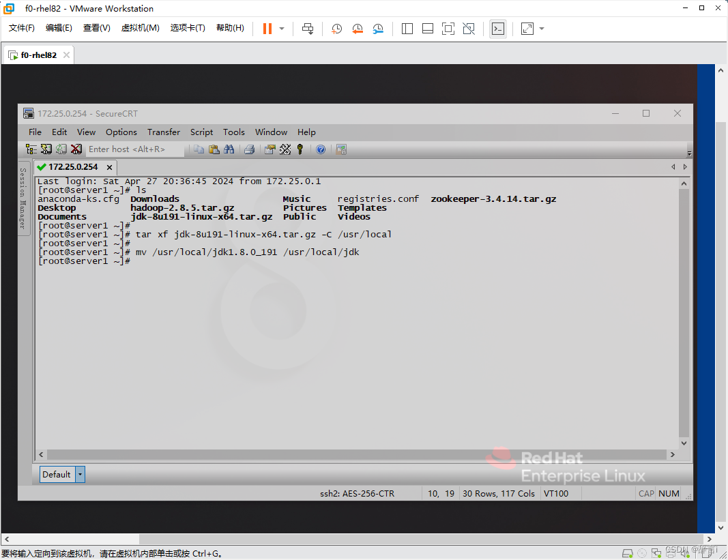The width and height of the screenshot is (728, 560).
Task: Open VMware 选项卡(T) menu
Action: (x=188, y=28)
